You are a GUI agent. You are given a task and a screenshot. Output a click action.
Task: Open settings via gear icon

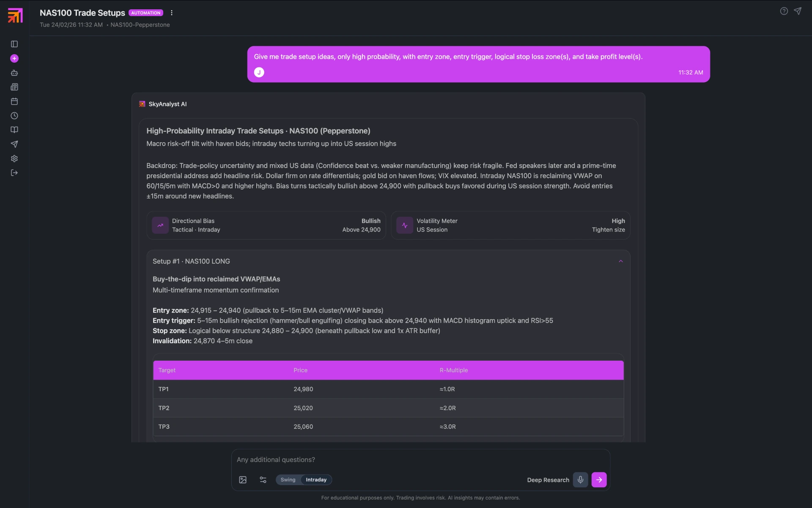[14, 159]
